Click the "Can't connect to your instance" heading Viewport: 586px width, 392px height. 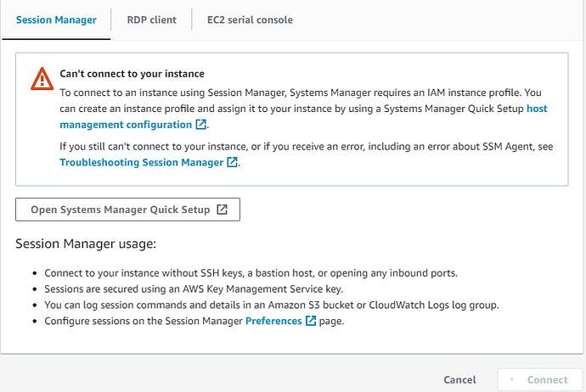(x=132, y=74)
